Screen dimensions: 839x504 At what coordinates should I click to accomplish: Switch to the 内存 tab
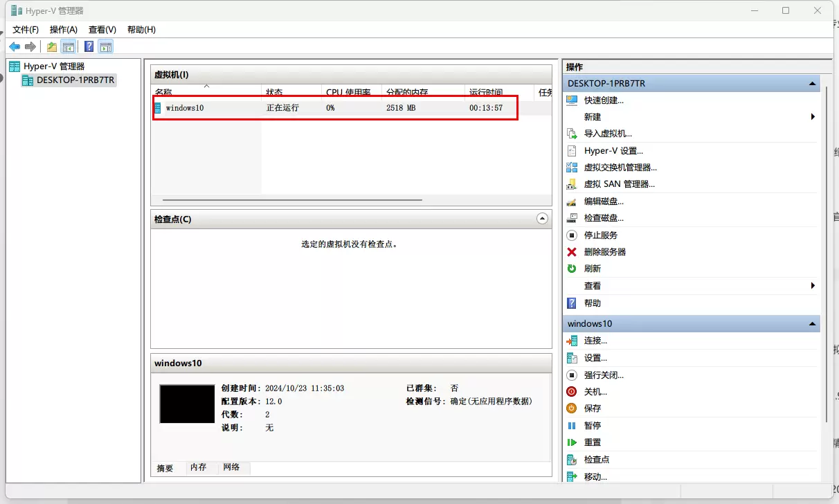pyautogui.click(x=199, y=468)
